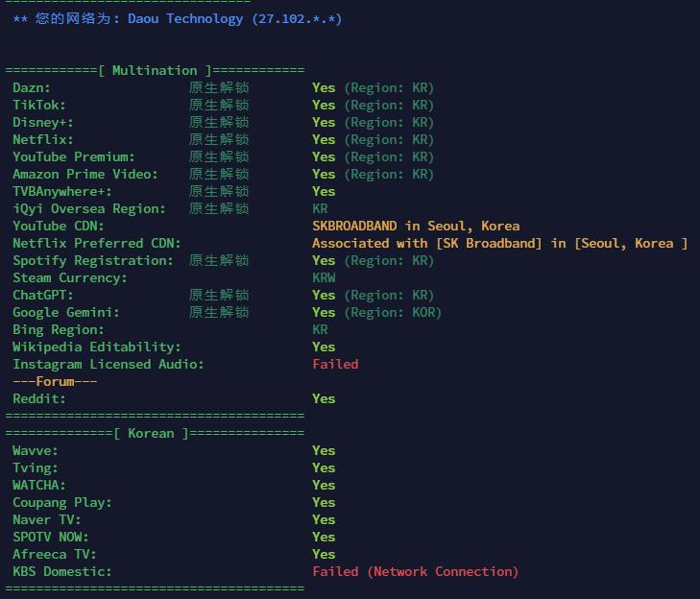Select Spotify Registration: label

coord(93,261)
